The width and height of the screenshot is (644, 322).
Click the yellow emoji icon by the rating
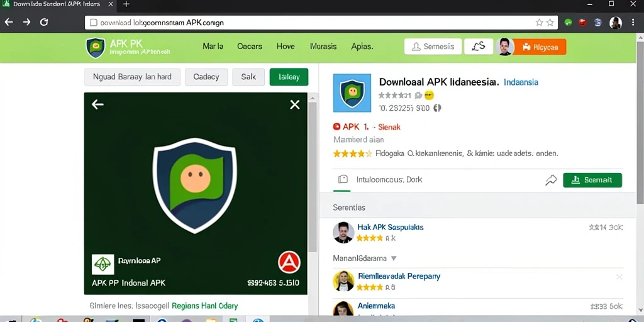[429, 96]
